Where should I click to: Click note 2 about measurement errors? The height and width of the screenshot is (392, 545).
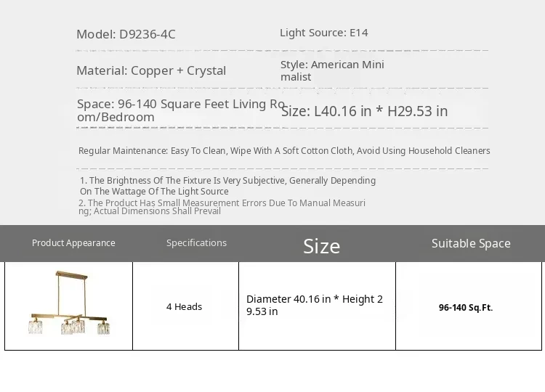tap(222, 207)
